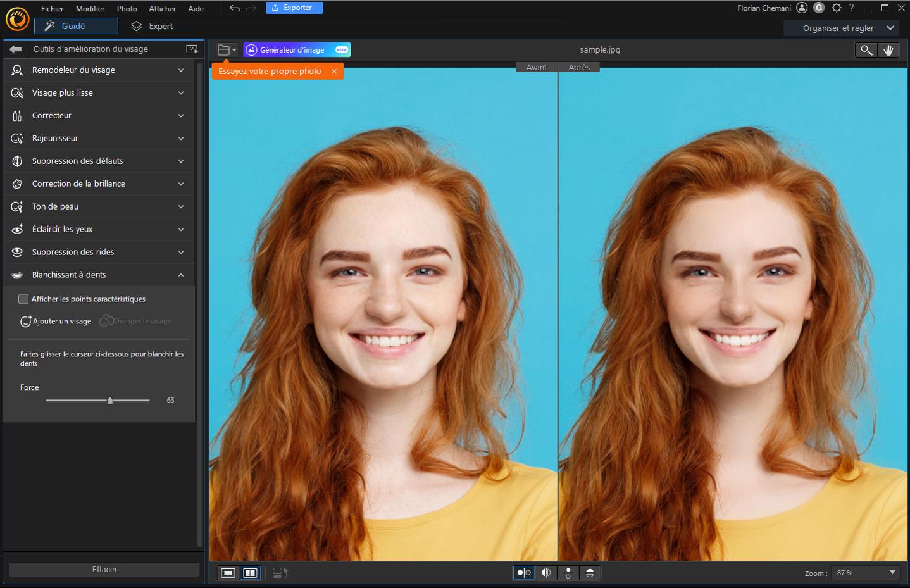Open the Modifier menu
This screenshot has height=588, width=910.
(90, 9)
